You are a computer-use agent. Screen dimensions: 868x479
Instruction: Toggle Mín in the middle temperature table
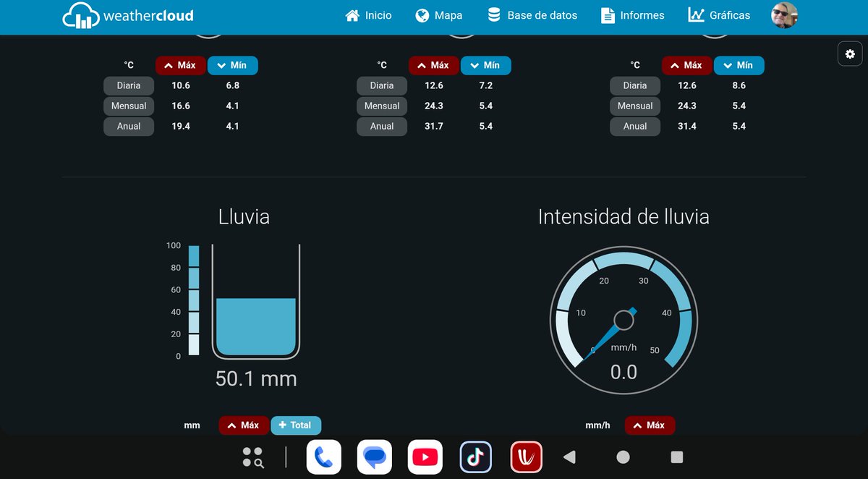[x=486, y=65]
